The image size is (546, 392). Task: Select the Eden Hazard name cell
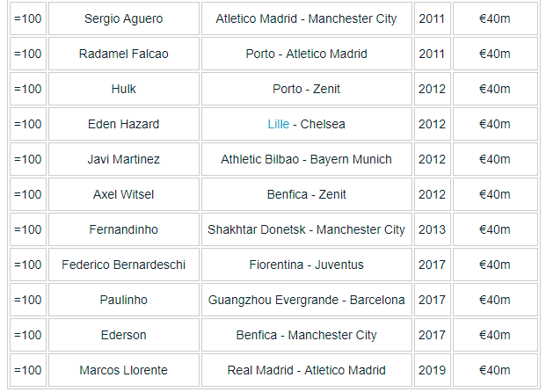[123, 124]
